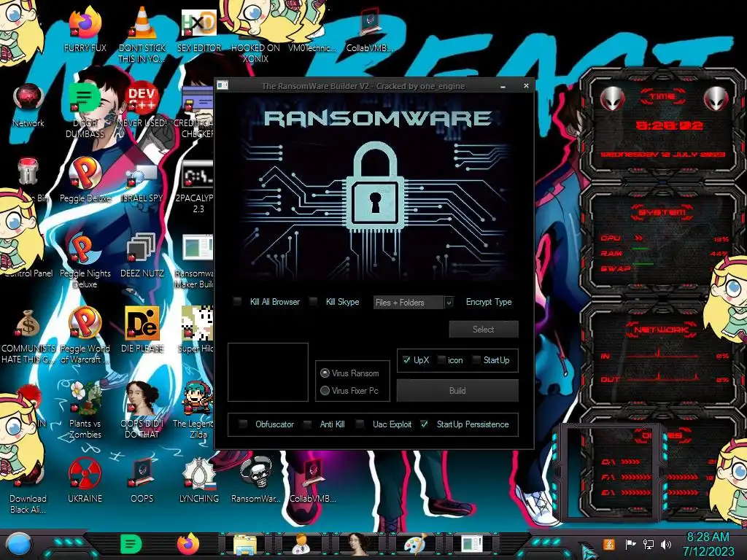Select the Virus Ransom radio button
The image size is (747, 560).
pos(325,373)
